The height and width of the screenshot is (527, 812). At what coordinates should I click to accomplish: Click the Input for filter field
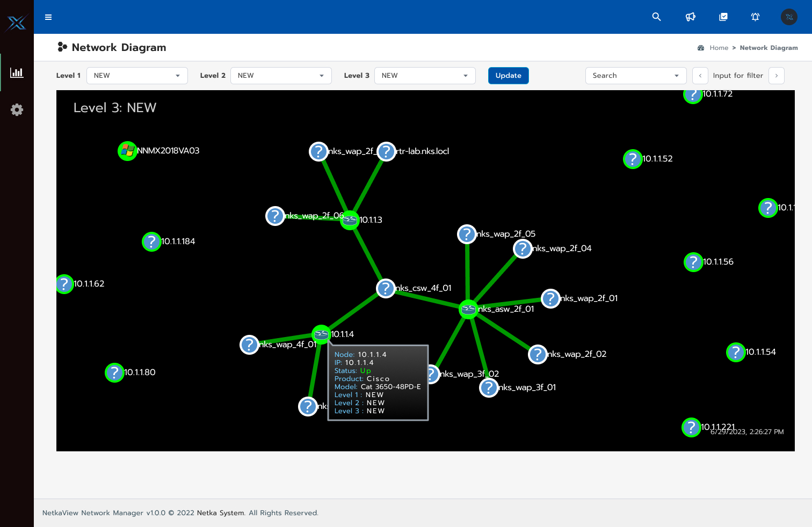point(738,75)
